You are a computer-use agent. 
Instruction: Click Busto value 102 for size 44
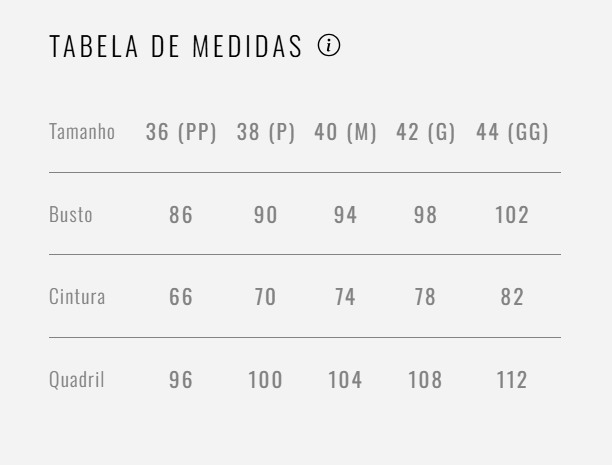click(x=512, y=215)
